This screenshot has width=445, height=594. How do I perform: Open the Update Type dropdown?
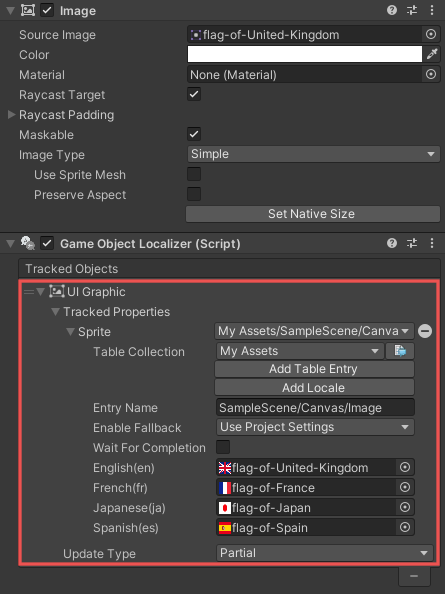coord(325,553)
